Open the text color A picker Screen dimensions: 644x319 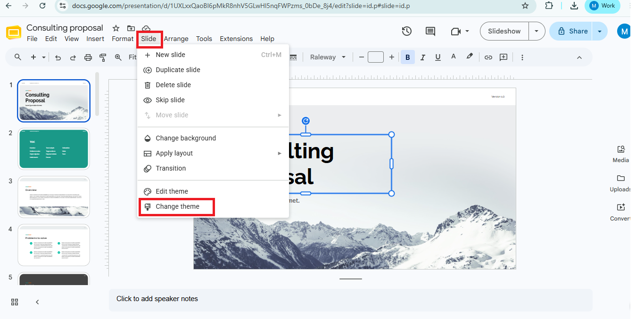click(x=454, y=57)
